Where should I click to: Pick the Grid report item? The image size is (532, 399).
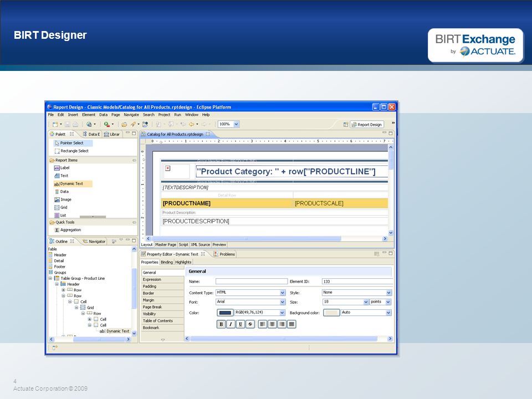point(61,207)
